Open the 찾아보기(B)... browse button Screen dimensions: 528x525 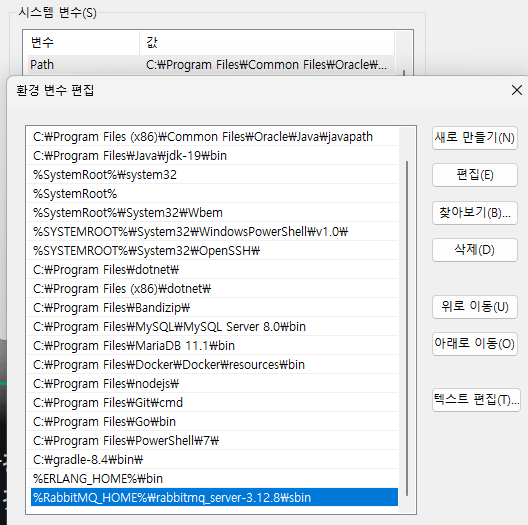(475, 213)
